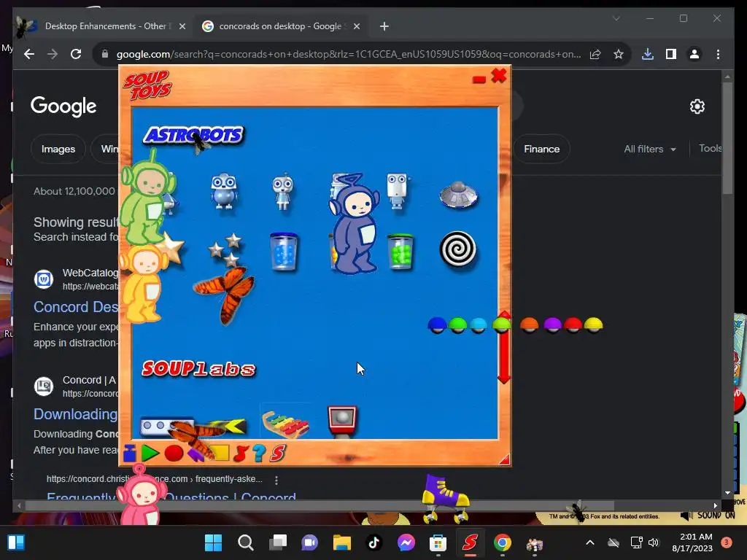Click the share page icon in address bar

coord(595,54)
